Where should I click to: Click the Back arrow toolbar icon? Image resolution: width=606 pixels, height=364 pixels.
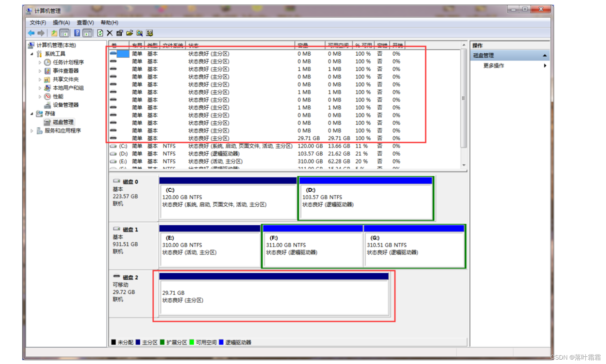click(x=31, y=33)
